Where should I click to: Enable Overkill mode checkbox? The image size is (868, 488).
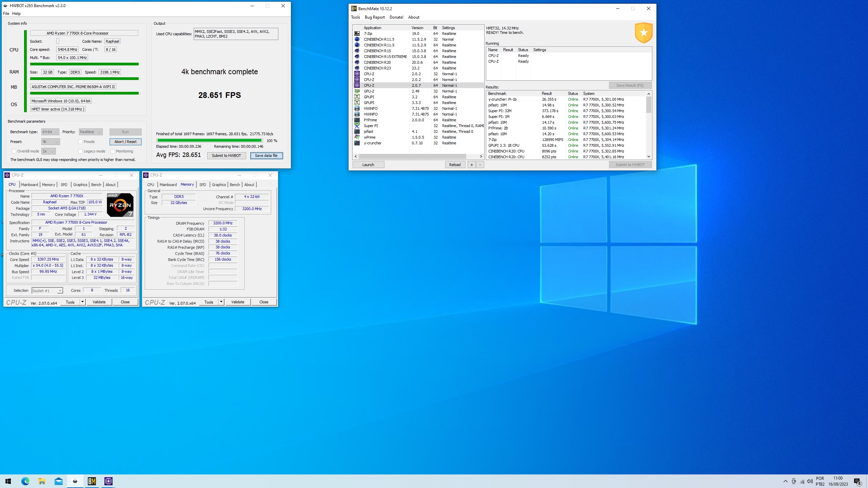14,151
